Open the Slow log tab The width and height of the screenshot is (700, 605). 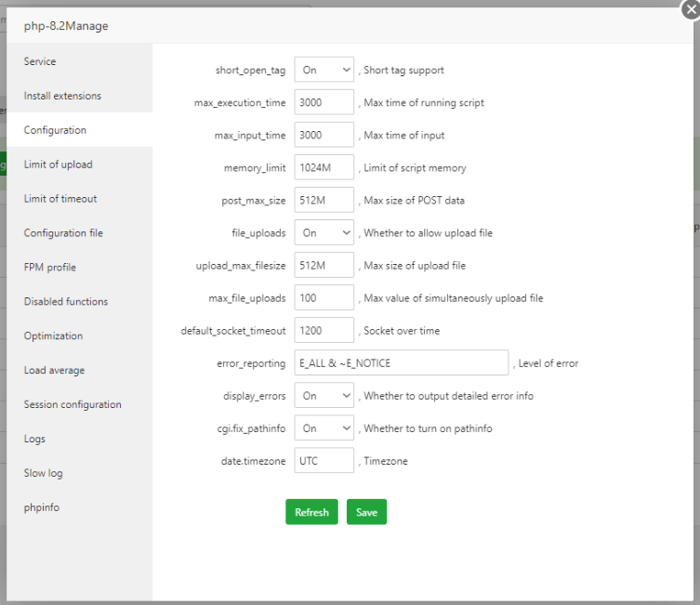tap(43, 473)
